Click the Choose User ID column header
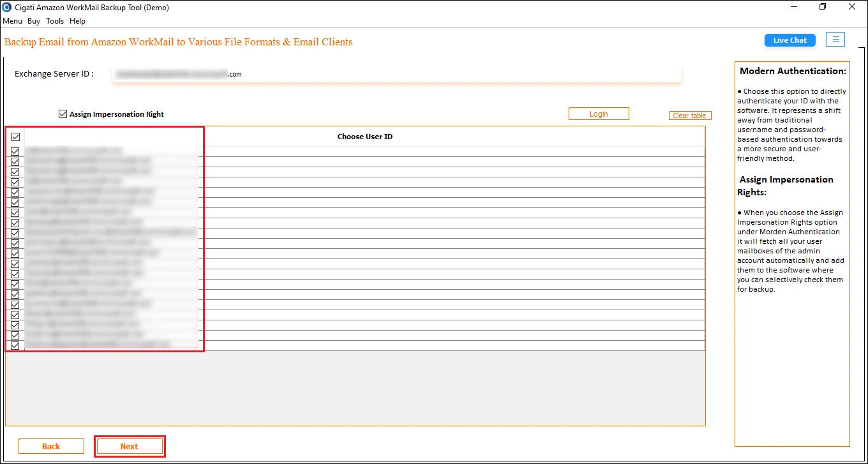 click(365, 137)
